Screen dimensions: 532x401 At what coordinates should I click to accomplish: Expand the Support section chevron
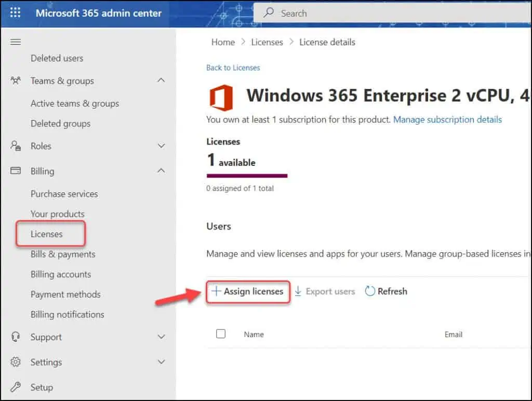(161, 337)
